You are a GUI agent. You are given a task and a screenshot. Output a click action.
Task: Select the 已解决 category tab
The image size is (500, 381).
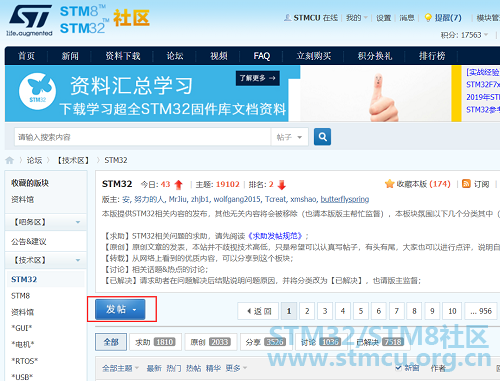click(x=380, y=342)
